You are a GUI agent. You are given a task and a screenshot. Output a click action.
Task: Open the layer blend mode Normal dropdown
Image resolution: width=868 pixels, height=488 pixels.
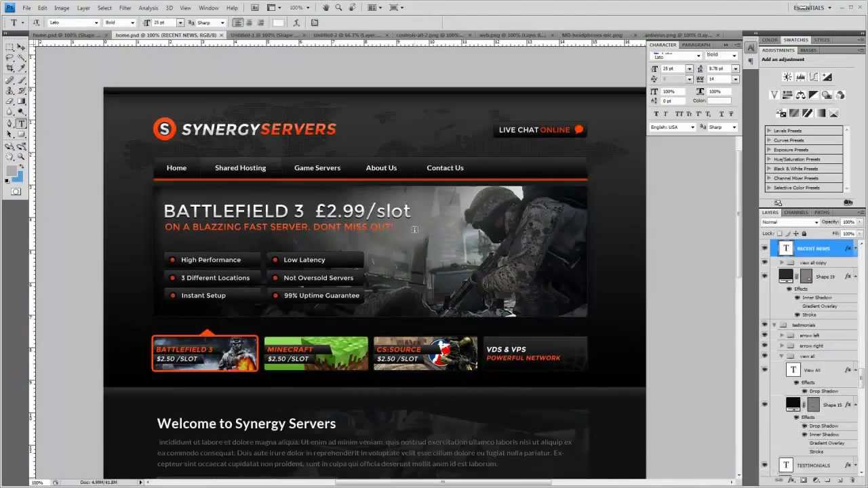click(790, 222)
